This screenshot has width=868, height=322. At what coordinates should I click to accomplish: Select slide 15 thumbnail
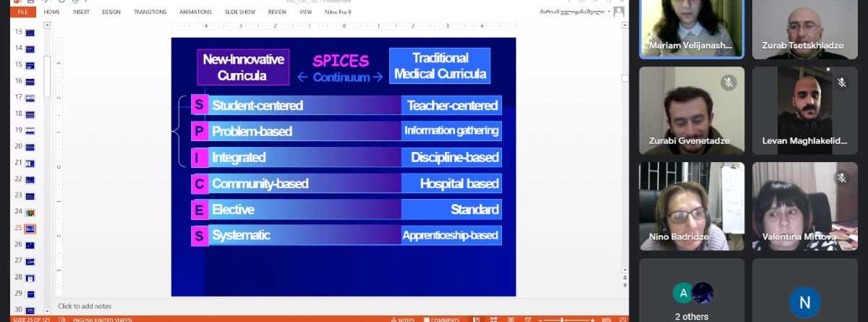pyautogui.click(x=30, y=65)
